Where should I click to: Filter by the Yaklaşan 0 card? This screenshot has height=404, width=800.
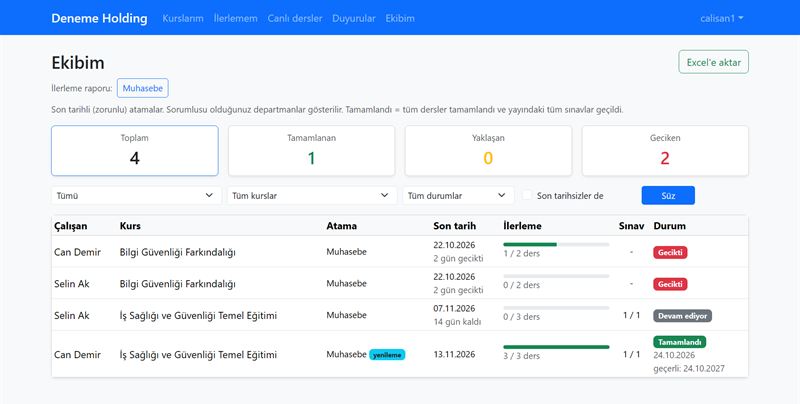(488, 151)
